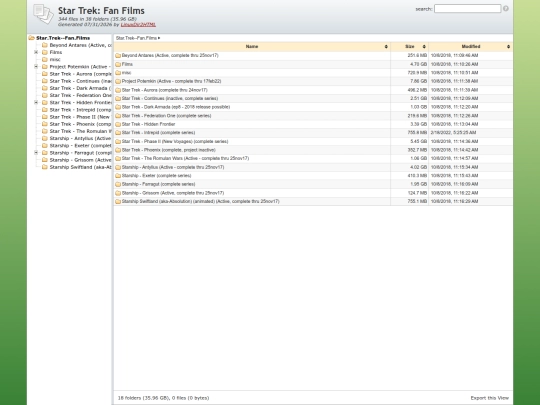Viewport: 540px width, 405px height.
Task: Open the help icon next to search
Action: coord(506,9)
